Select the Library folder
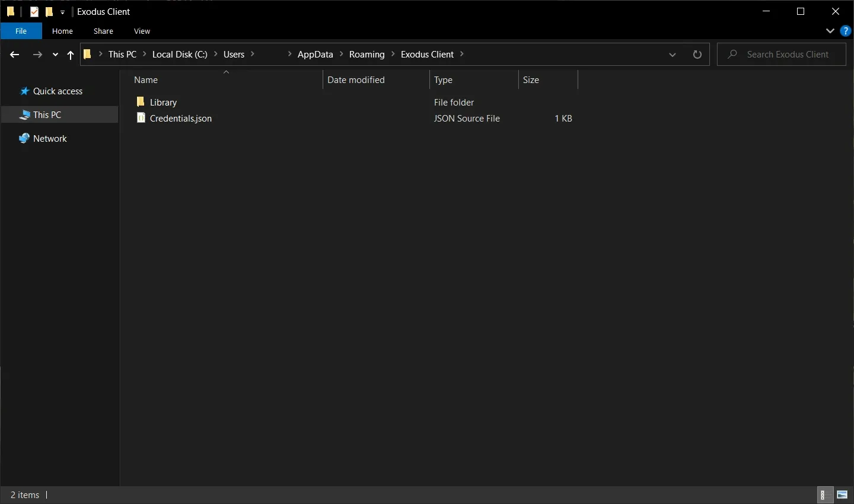This screenshot has height=504, width=854. (x=163, y=103)
